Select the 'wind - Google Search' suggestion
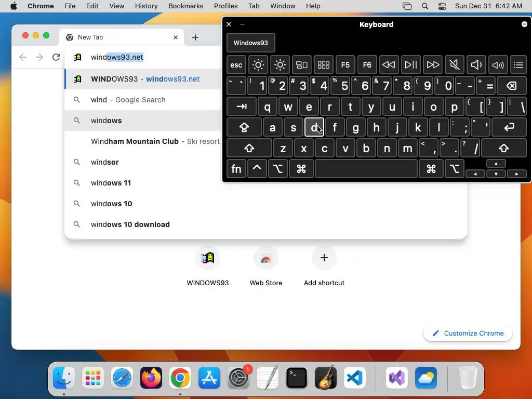The image size is (532, 399). (142, 100)
